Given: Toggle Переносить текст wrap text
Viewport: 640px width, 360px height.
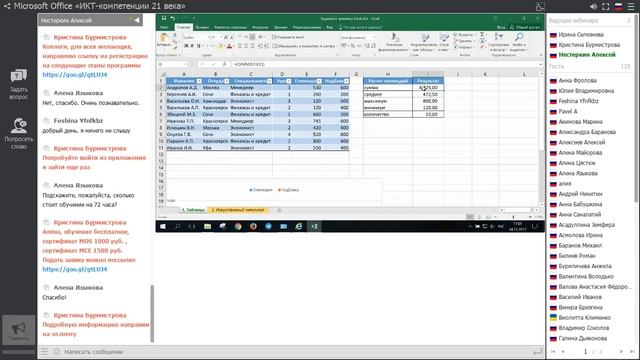Looking at the screenshot, I should point(288,37).
